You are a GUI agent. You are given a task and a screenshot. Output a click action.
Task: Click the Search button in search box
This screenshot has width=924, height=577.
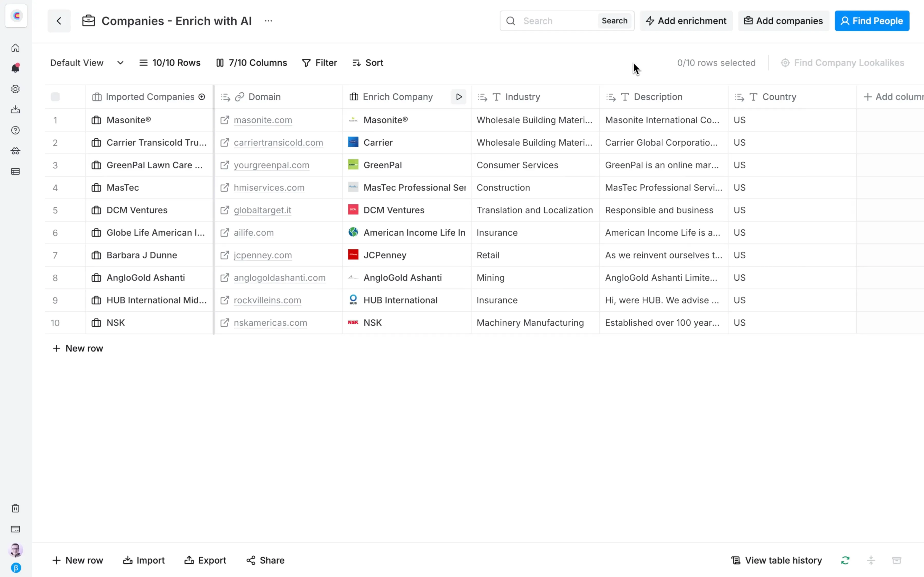[614, 21]
